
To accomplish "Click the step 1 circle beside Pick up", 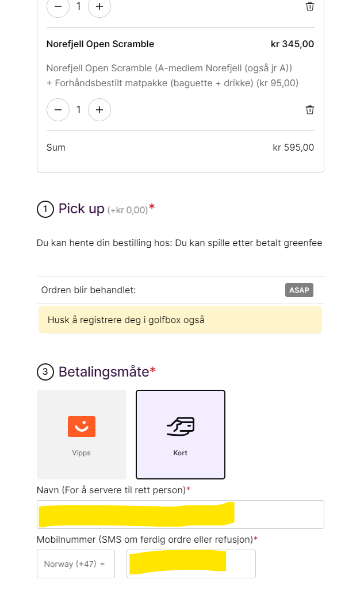I will (x=45, y=209).
